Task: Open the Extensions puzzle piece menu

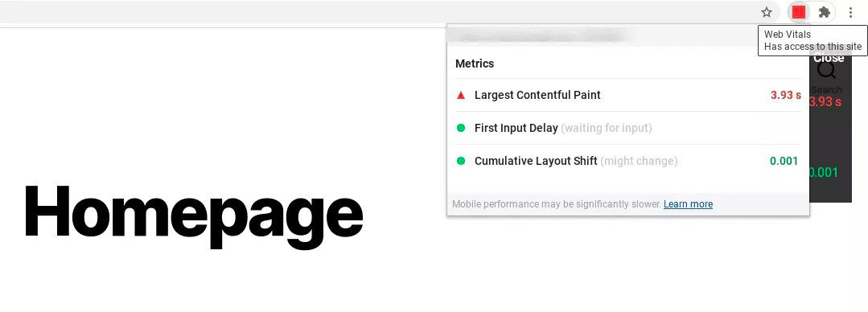Action: 825,12
